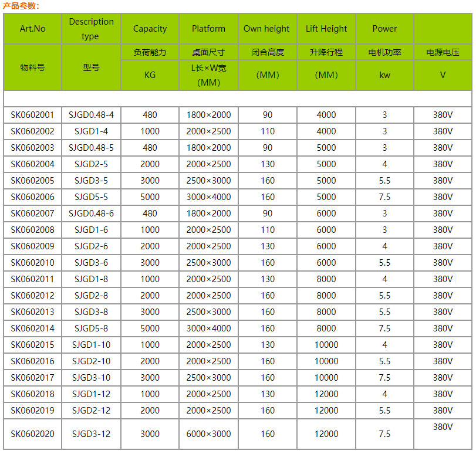Click article number SK0602010

(x=32, y=263)
